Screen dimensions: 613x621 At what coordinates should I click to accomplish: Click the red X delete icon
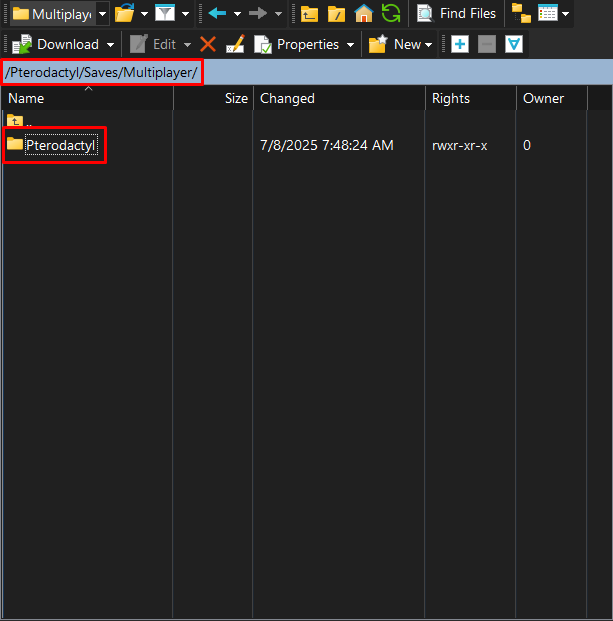pyautogui.click(x=208, y=44)
